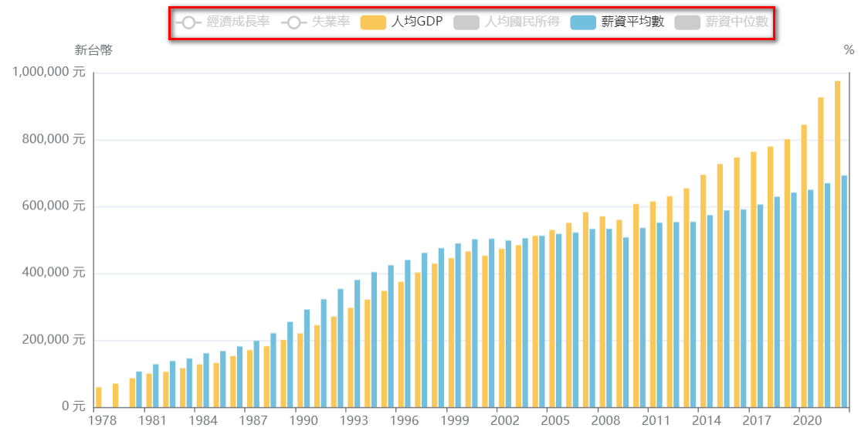Click the 1,000,000 元 axis label

click(x=49, y=72)
